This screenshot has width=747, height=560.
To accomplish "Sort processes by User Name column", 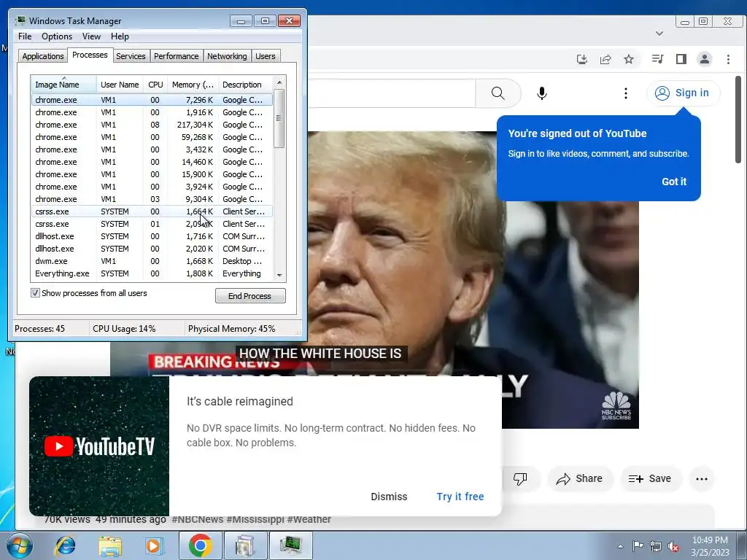I will [120, 85].
